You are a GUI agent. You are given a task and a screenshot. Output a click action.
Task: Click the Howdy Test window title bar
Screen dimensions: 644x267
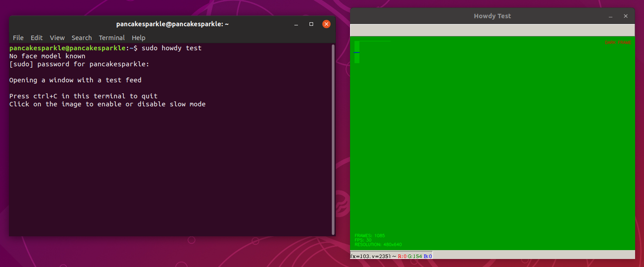[492, 16]
